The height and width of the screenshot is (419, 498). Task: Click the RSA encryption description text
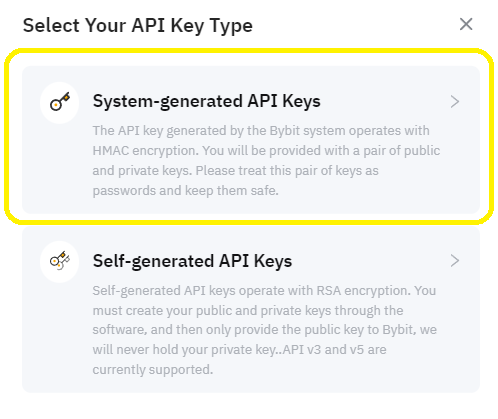265,330
